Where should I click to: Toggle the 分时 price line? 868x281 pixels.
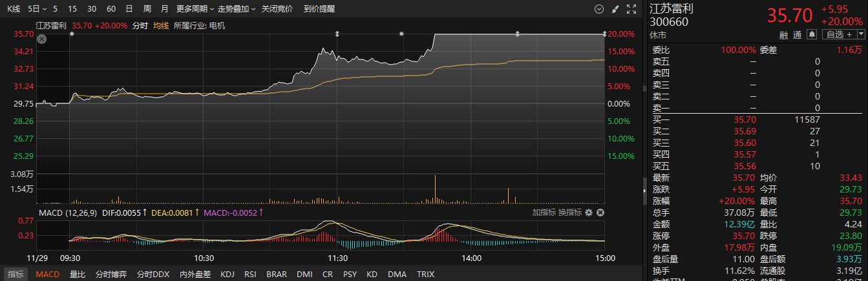coord(140,26)
